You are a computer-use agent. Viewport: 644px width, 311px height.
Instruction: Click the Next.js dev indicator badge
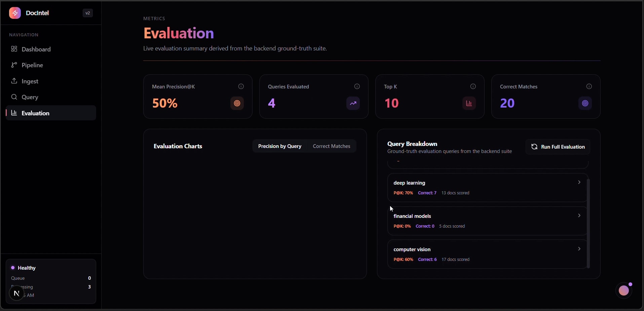(x=16, y=294)
